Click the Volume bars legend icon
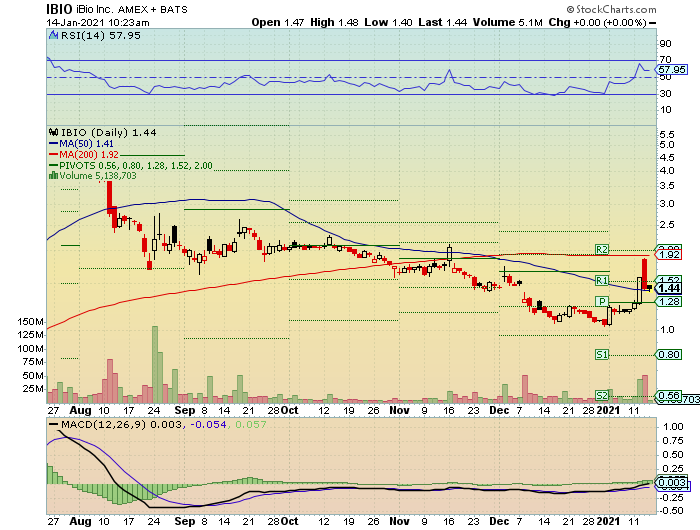Image resolution: width=700 pixels, height=530 pixels. [54, 176]
